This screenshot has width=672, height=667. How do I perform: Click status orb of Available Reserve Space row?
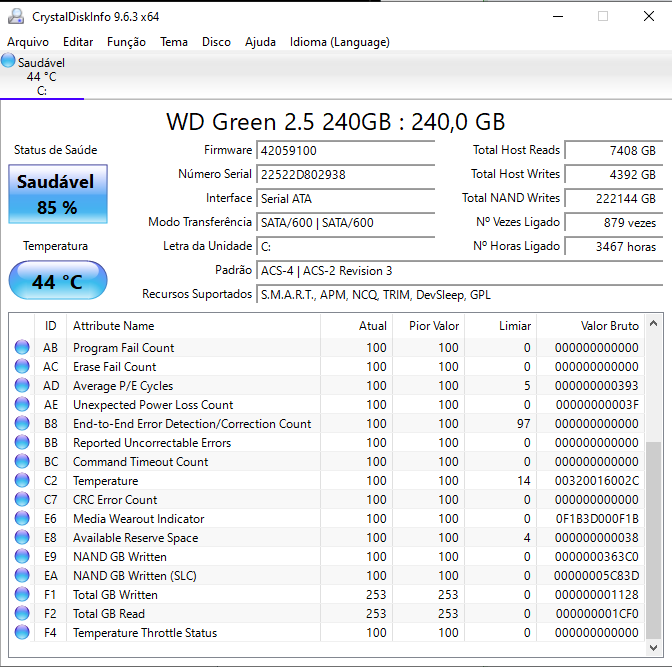click(x=22, y=537)
